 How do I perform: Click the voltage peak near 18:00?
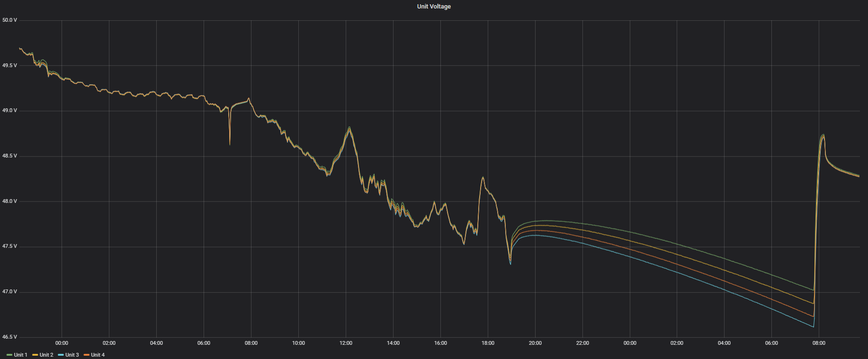(483, 178)
